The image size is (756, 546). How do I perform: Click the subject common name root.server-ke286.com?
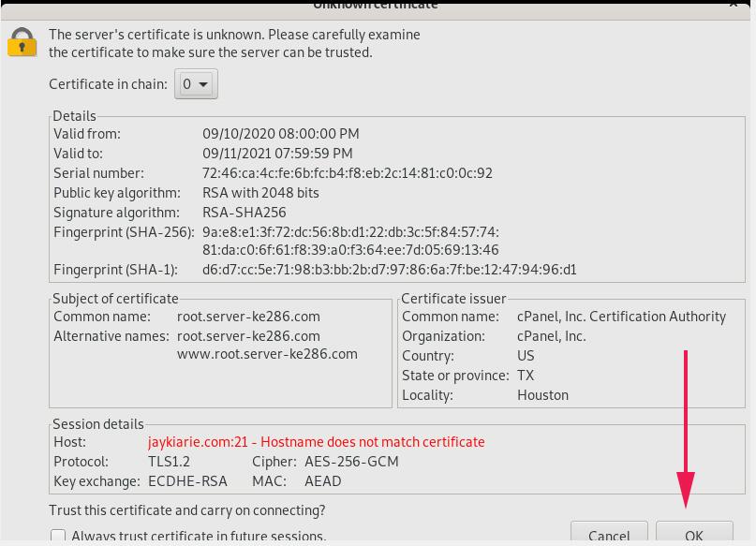click(x=248, y=317)
